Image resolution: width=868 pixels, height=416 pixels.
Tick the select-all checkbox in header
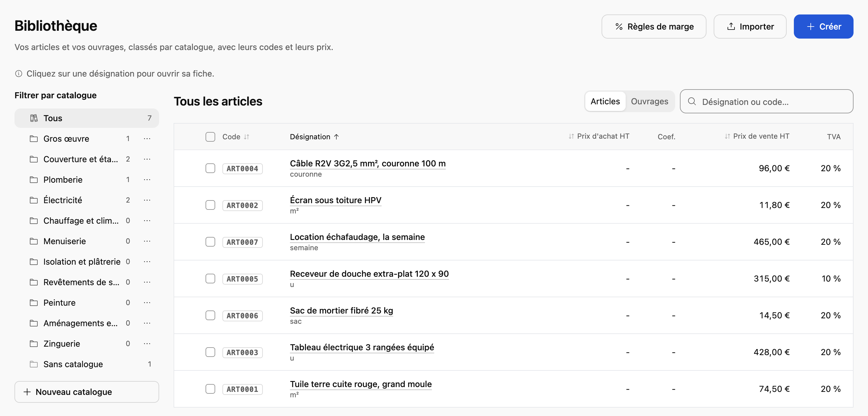point(210,137)
